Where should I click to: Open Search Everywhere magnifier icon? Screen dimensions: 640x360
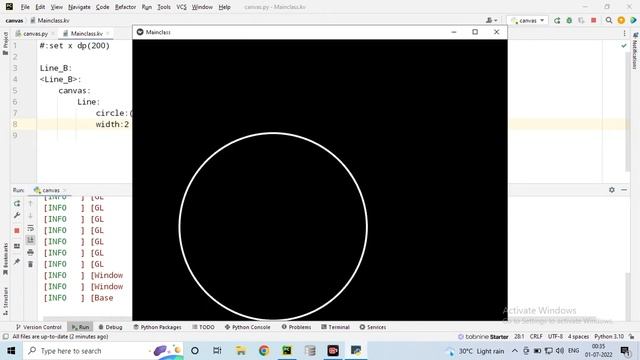click(x=609, y=20)
